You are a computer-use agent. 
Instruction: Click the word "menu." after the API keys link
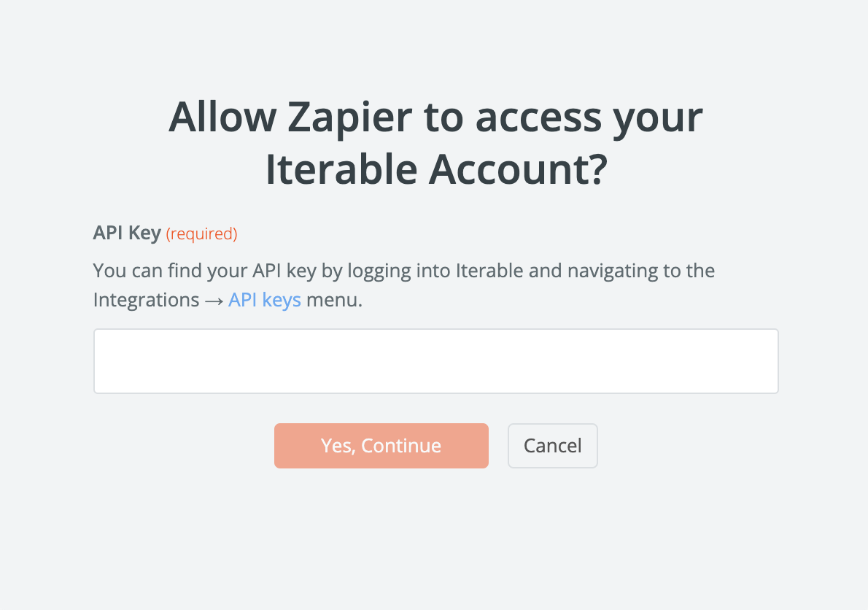coord(334,300)
